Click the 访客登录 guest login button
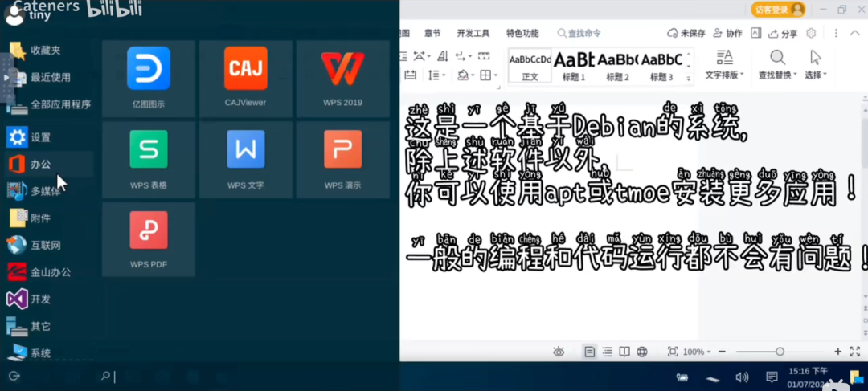The width and height of the screenshot is (868, 391). (x=778, y=10)
